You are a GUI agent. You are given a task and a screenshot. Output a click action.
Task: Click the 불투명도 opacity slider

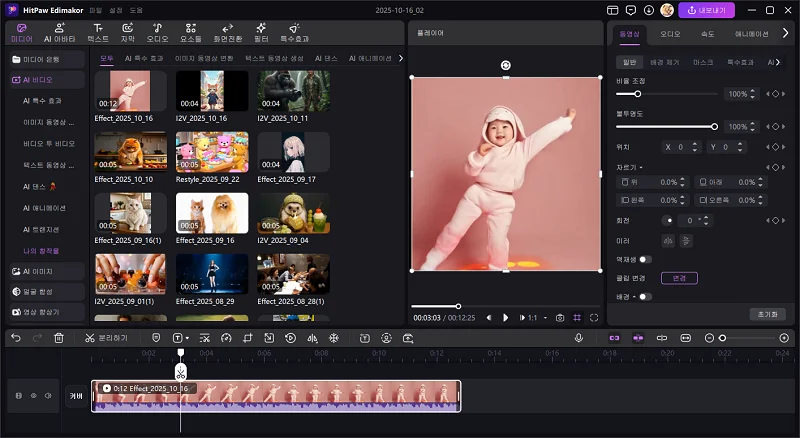(666, 127)
